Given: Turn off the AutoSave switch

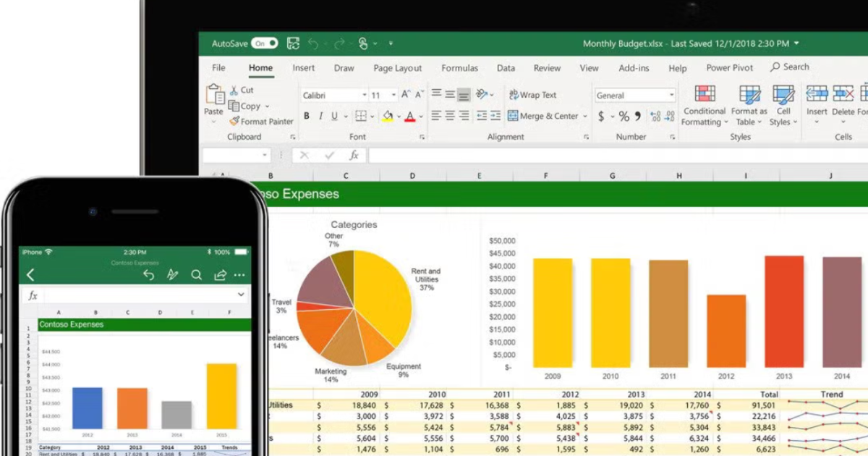Looking at the screenshot, I should (265, 43).
